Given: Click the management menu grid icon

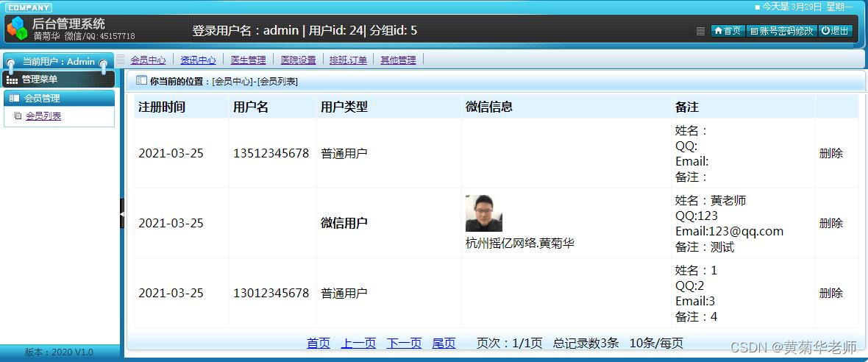Looking at the screenshot, I should tap(13, 79).
